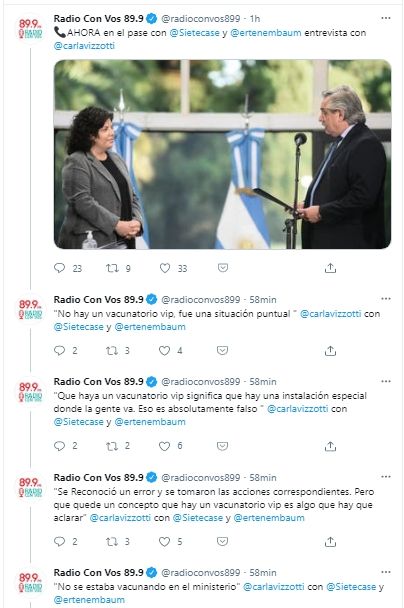Save the photo tweet via pocket icon
Screen dimensions: 404x608
pos(223,268)
